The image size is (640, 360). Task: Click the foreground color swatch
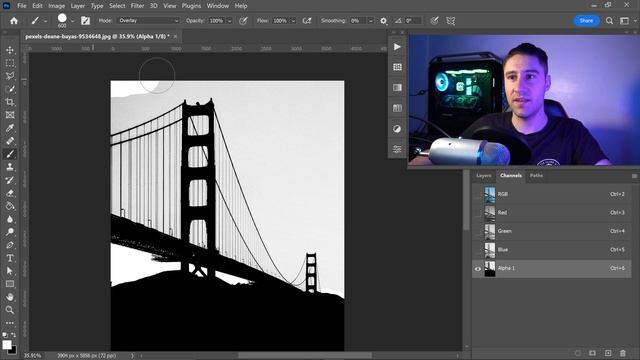pyautogui.click(x=7, y=345)
